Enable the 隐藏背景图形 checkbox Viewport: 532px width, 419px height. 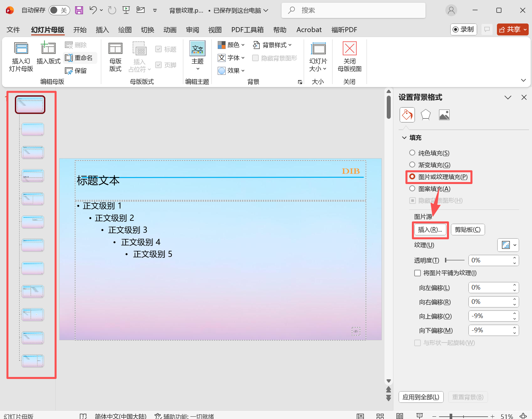(x=255, y=58)
